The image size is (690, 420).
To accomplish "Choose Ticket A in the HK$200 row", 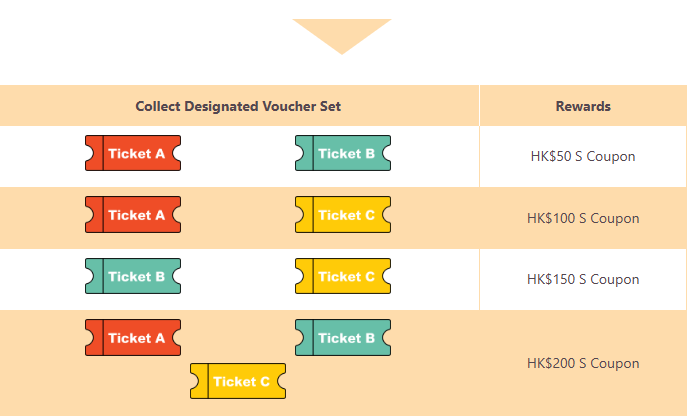I will coord(133,338).
